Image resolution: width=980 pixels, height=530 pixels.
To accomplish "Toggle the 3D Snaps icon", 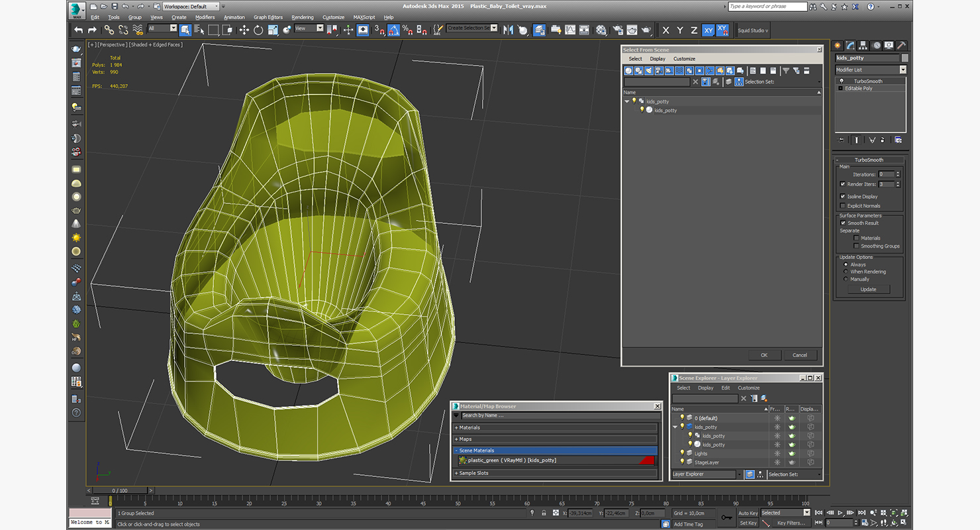I will [379, 30].
